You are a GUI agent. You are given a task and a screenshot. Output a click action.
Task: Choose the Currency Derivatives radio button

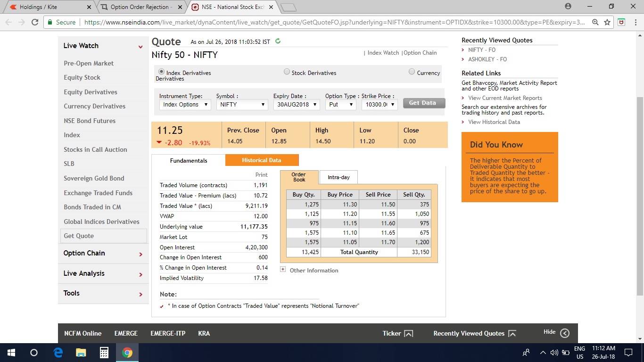[412, 72]
